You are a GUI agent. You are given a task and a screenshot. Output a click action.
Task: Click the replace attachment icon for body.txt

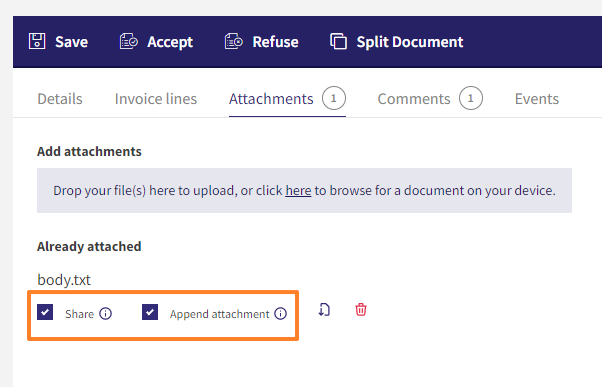coord(324,309)
